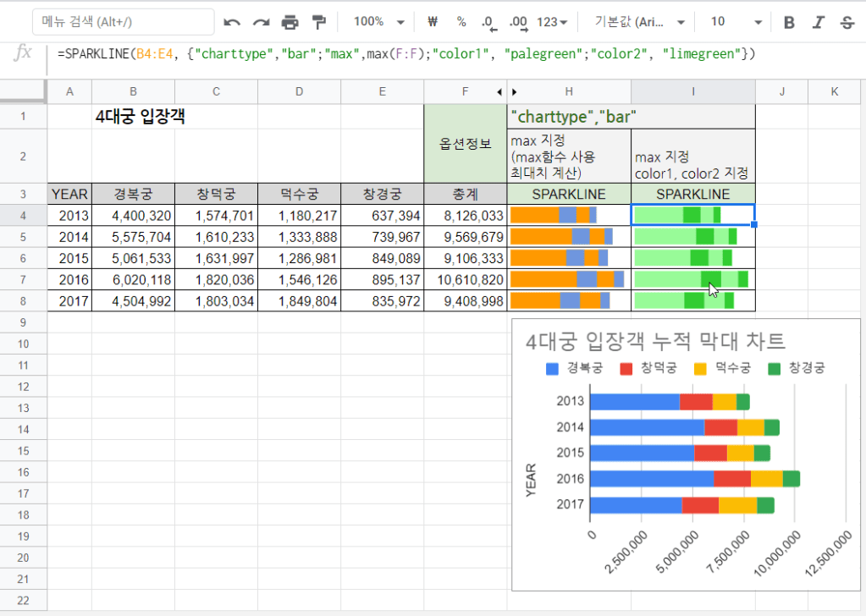Select column B header
This screenshot has height=616, width=866.
(x=133, y=91)
